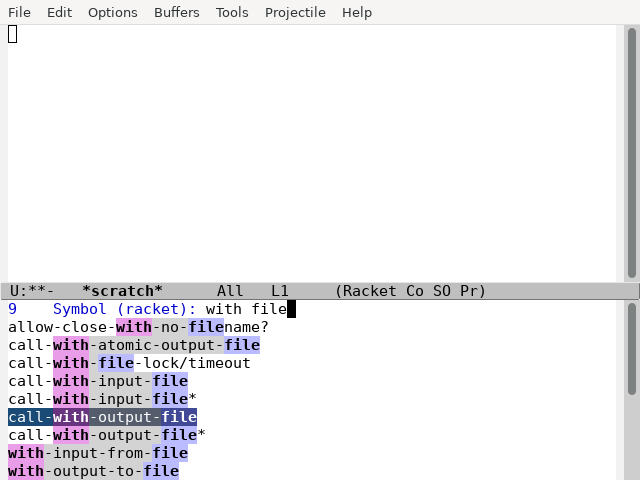Click the Racket major mode indicator
The image size is (640, 480).
369,291
